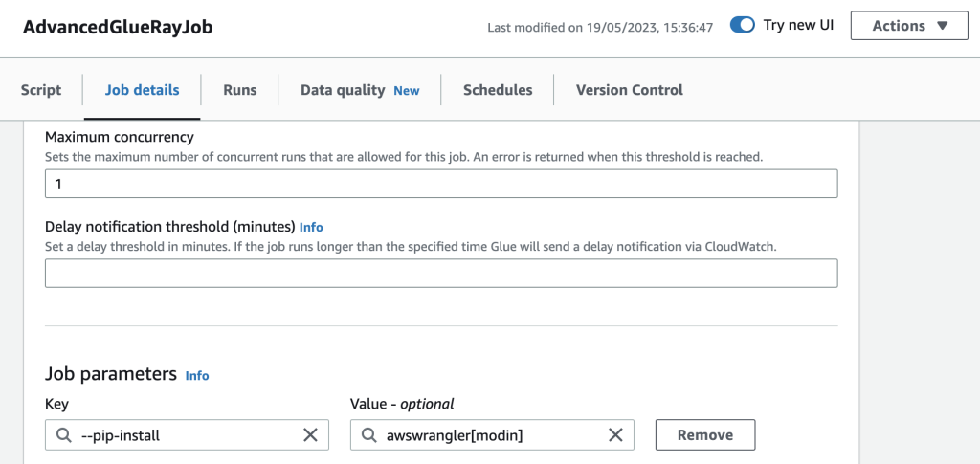
Task: Toggle the Try new UI switch
Action: 743,26
